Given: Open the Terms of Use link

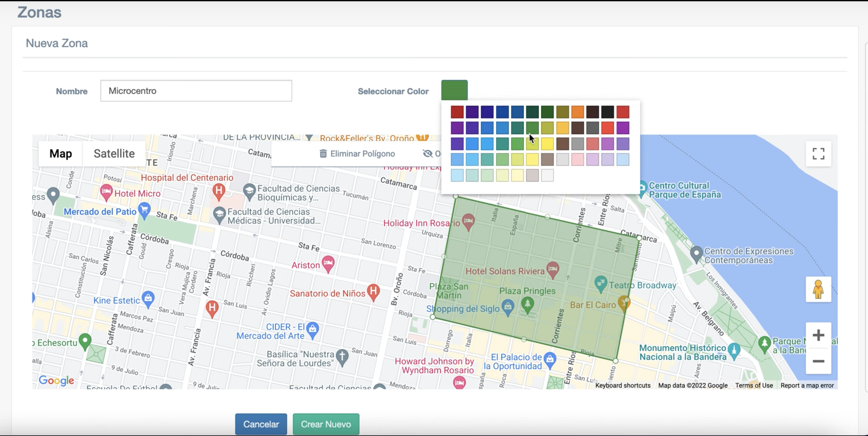Looking at the screenshot, I should (754, 385).
